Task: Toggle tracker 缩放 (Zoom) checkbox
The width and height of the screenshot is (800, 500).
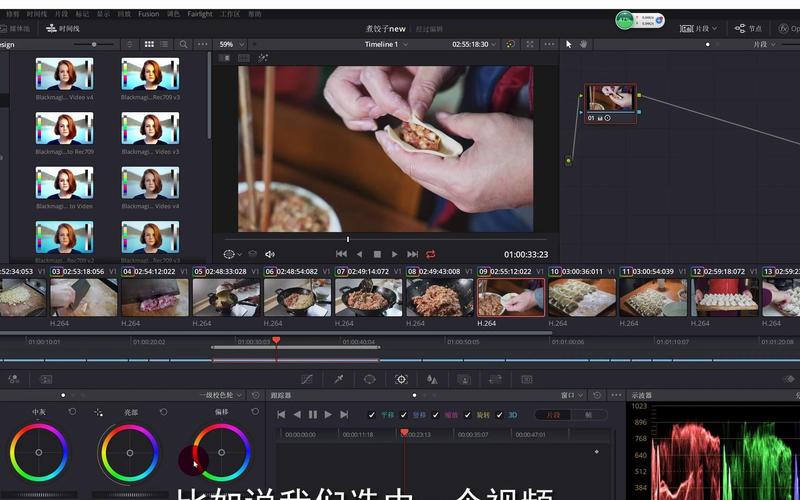Action: click(435, 415)
